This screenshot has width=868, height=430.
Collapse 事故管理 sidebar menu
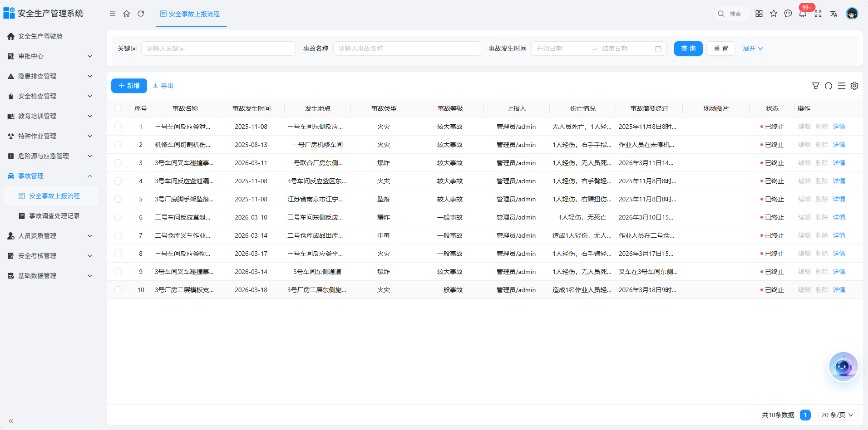pyautogui.click(x=50, y=176)
